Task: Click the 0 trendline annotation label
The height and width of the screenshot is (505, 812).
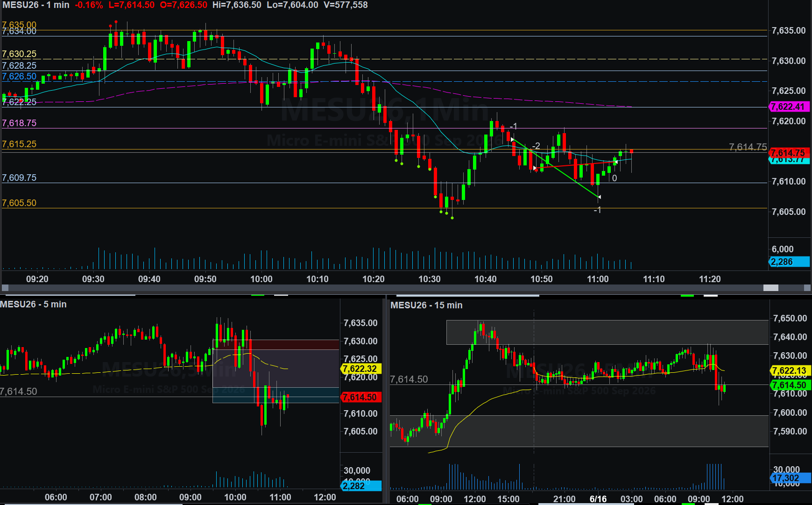Action: tap(614, 178)
